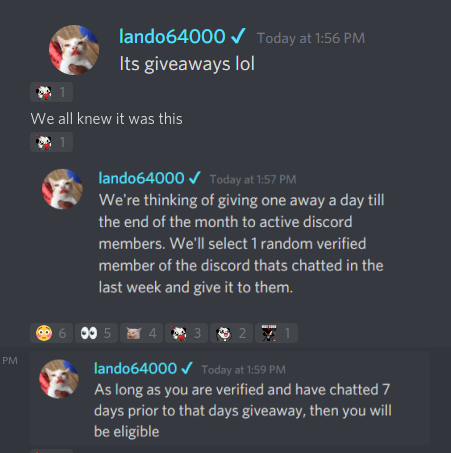Click lando64000 username on the 1:57 PM message

click(141, 178)
